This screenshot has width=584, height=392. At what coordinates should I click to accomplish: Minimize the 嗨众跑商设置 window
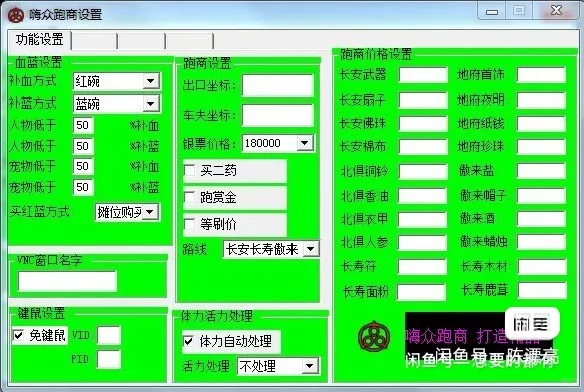(492, 11)
